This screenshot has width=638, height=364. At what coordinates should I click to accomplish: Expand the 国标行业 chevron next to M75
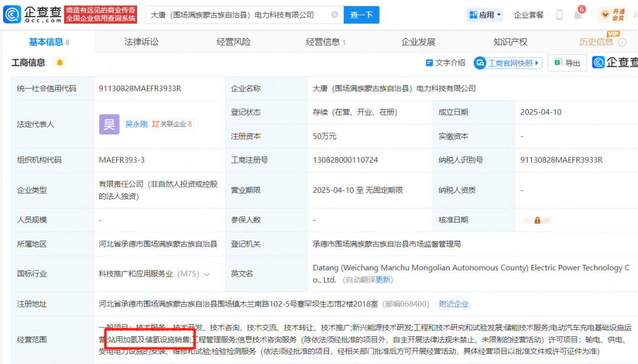pyautogui.click(x=207, y=275)
